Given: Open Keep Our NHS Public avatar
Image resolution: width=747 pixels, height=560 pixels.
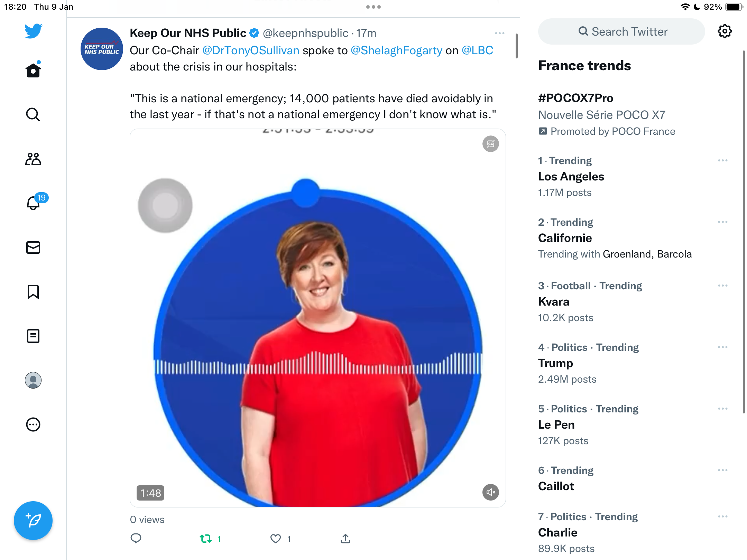Looking at the screenshot, I should [x=102, y=49].
